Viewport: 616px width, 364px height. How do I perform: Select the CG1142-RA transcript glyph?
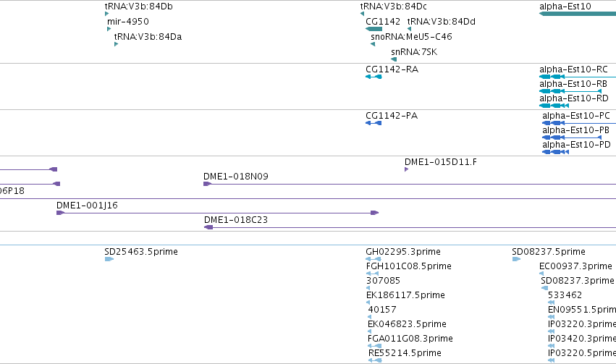click(374, 77)
